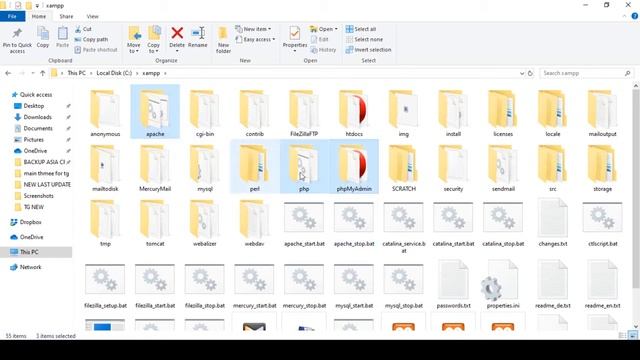Select the properties.ini file
Viewport: 640px width, 360px height.
tap(503, 284)
